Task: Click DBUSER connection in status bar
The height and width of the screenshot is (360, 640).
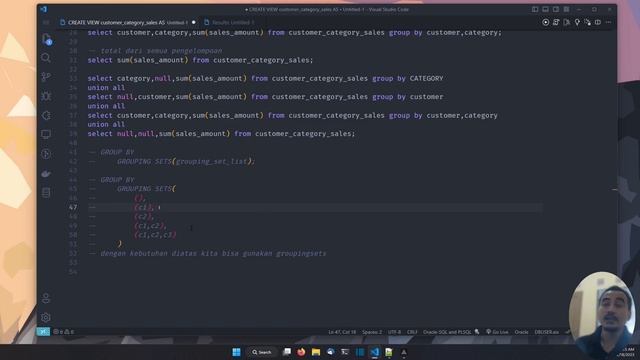Action: [547, 332]
